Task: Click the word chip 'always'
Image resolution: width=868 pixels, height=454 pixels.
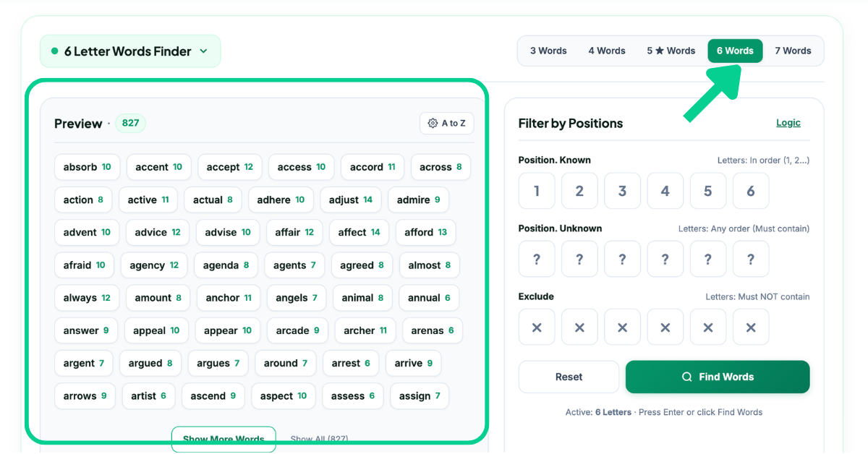Action: pyautogui.click(x=87, y=298)
